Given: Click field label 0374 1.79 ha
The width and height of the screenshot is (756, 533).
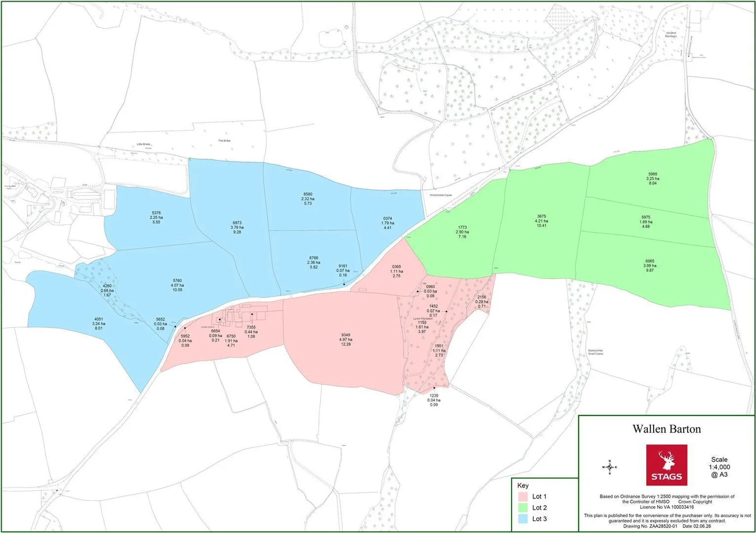Looking at the screenshot, I should tap(387, 223).
